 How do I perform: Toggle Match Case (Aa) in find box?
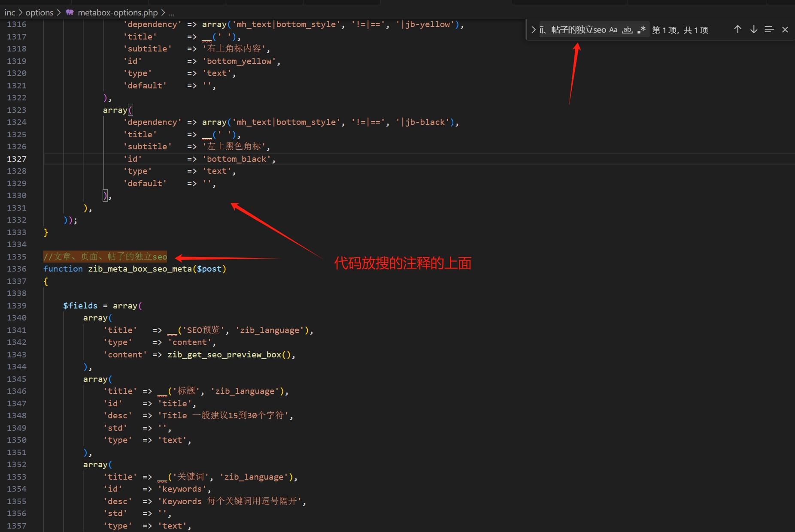pos(613,30)
